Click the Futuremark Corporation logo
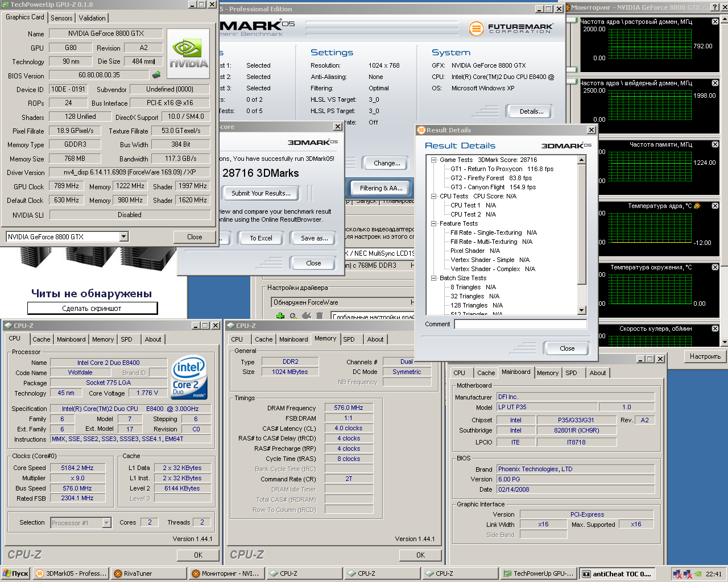The width and height of the screenshot is (728, 582). 511,28
